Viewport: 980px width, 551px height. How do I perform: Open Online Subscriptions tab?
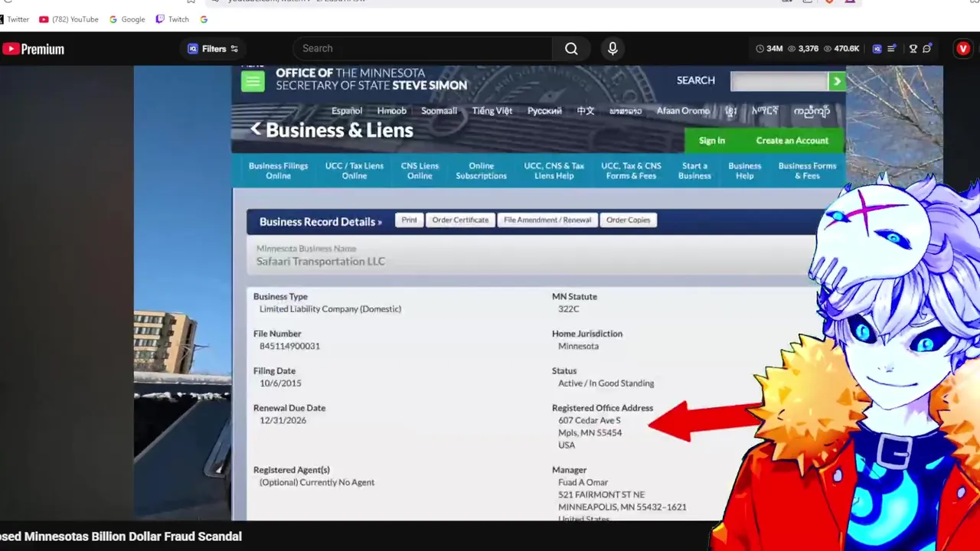coord(481,171)
